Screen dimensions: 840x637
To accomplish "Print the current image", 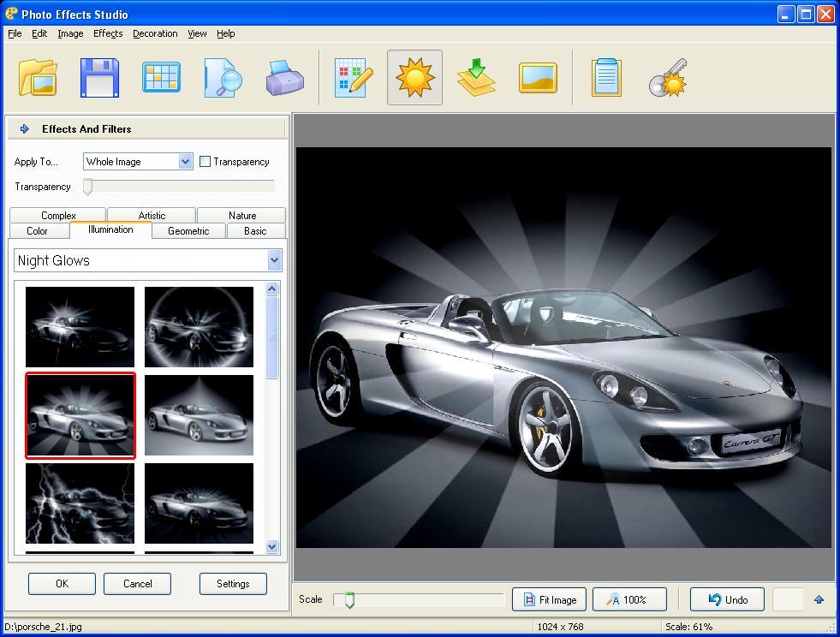I will (x=284, y=77).
